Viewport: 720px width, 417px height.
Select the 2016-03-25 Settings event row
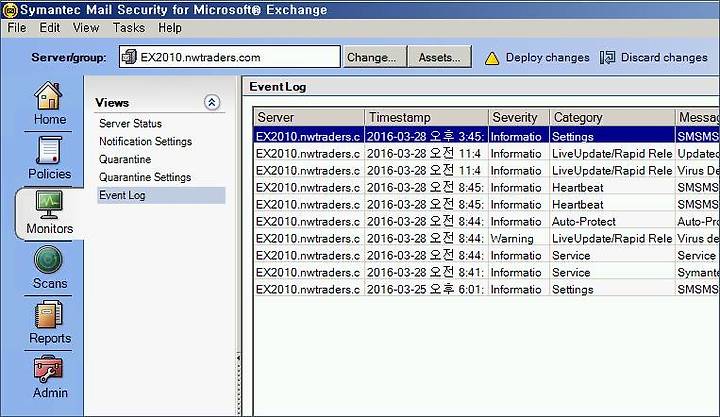pos(487,289)
